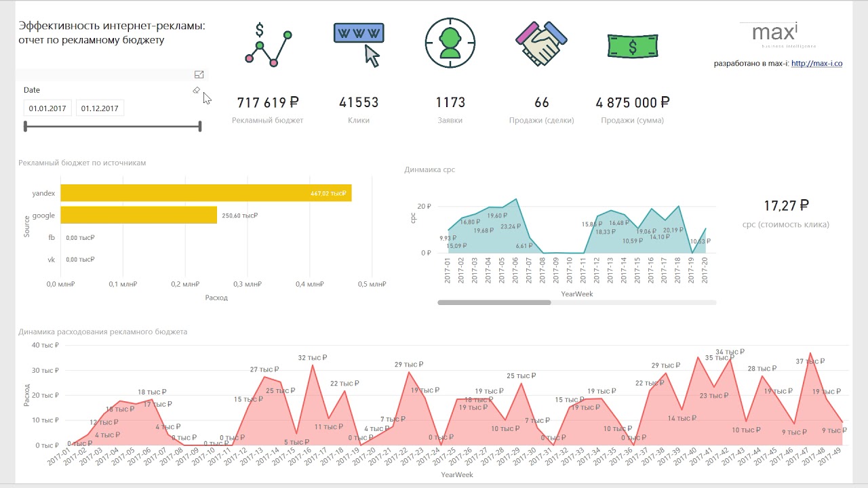Click the yandex source label
Screen dimensions: 868x488
click(43, 193)
